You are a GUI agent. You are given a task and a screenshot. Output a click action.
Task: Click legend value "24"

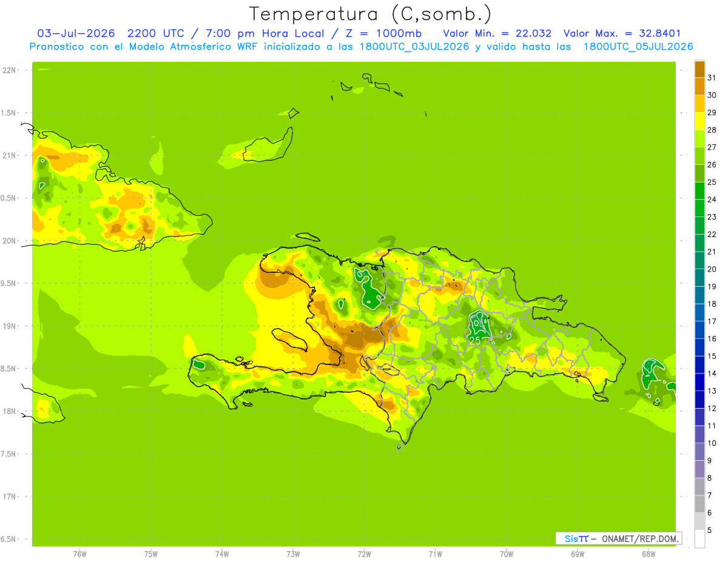tap(712, 199)
